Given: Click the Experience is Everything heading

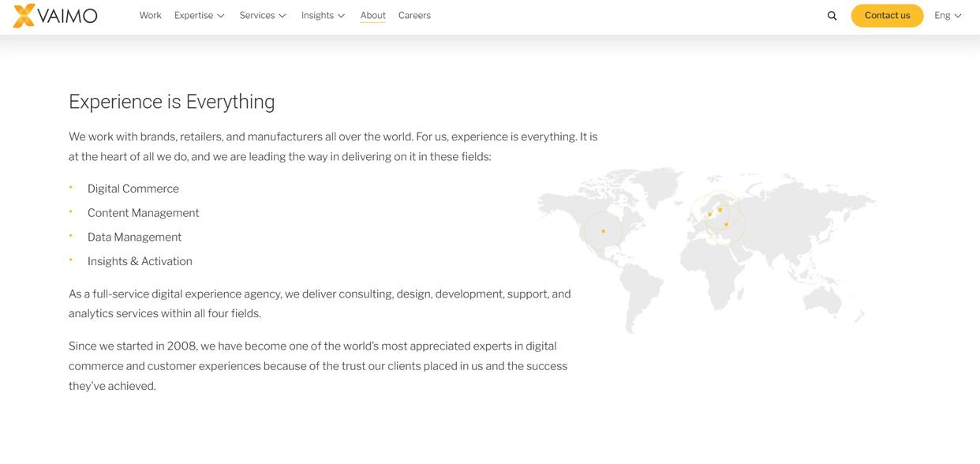Looking at the screenshot, I should point(171,102).
